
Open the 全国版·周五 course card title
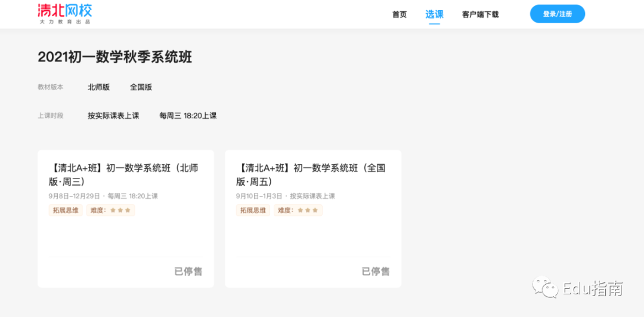[x=311, y=175]
